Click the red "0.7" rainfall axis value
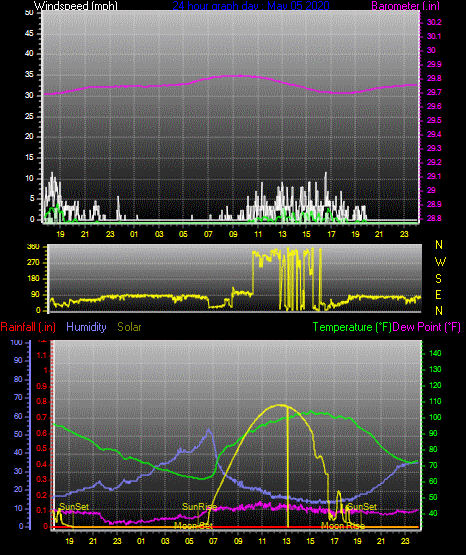The image size is (466, 555). 42,417
